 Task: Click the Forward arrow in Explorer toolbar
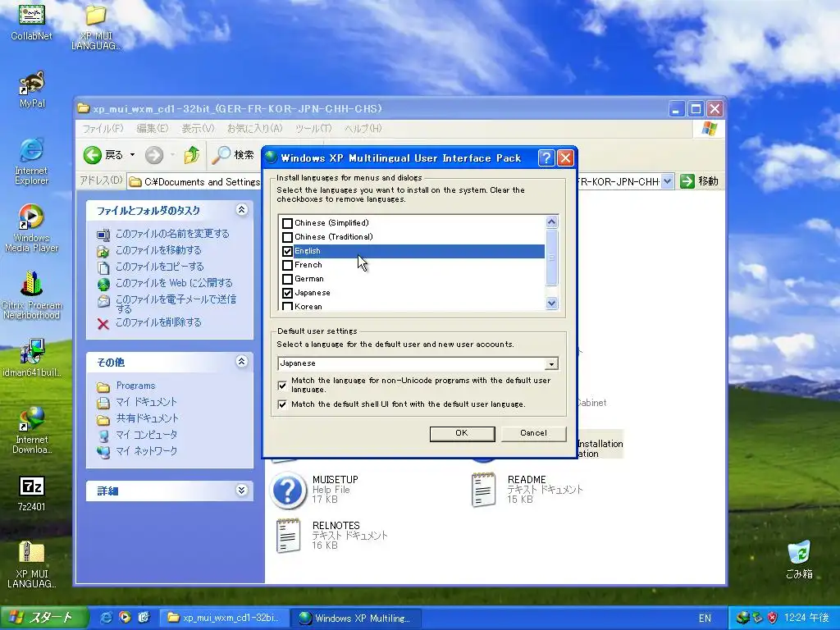click(x=153, y=155)
